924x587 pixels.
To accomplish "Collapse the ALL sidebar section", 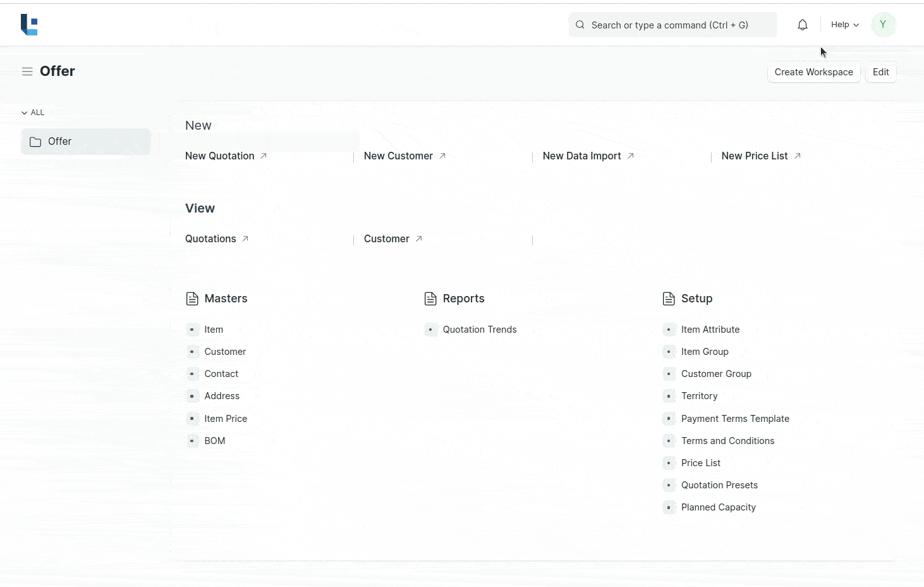I will 33,113.
